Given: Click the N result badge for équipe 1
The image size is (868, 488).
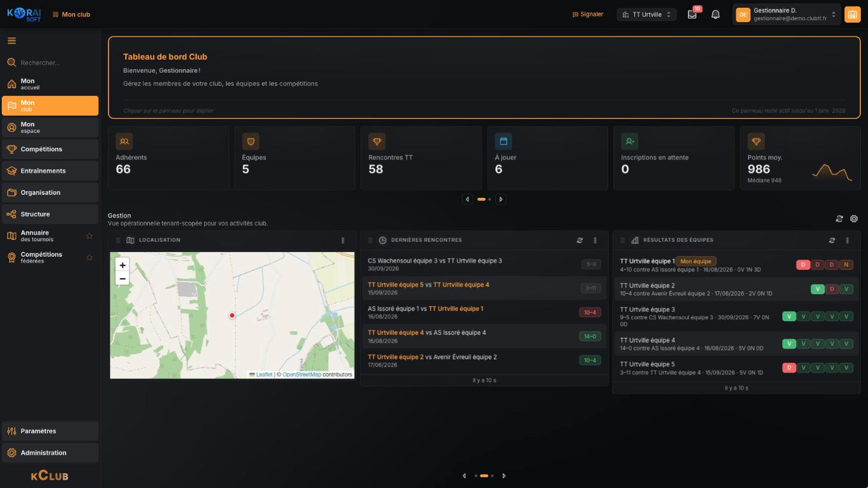Looking at the screenshot, I should click(x=846, y=265).
